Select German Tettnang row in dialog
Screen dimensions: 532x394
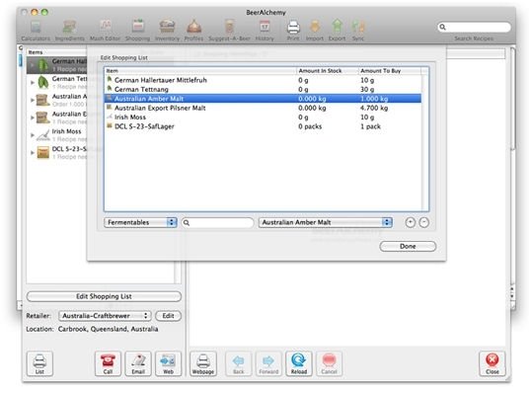[263, 89]
